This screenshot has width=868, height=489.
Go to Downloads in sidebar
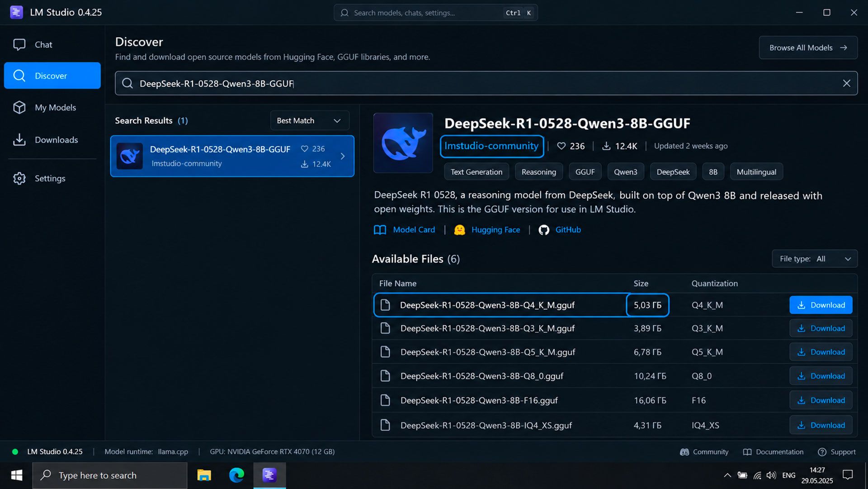click(52, 140)
